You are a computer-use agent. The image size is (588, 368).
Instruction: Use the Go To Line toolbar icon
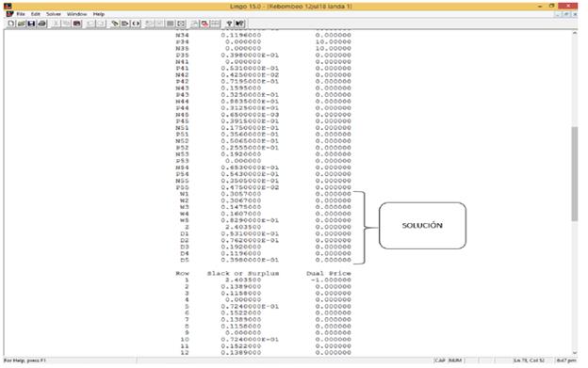point(125,24)
